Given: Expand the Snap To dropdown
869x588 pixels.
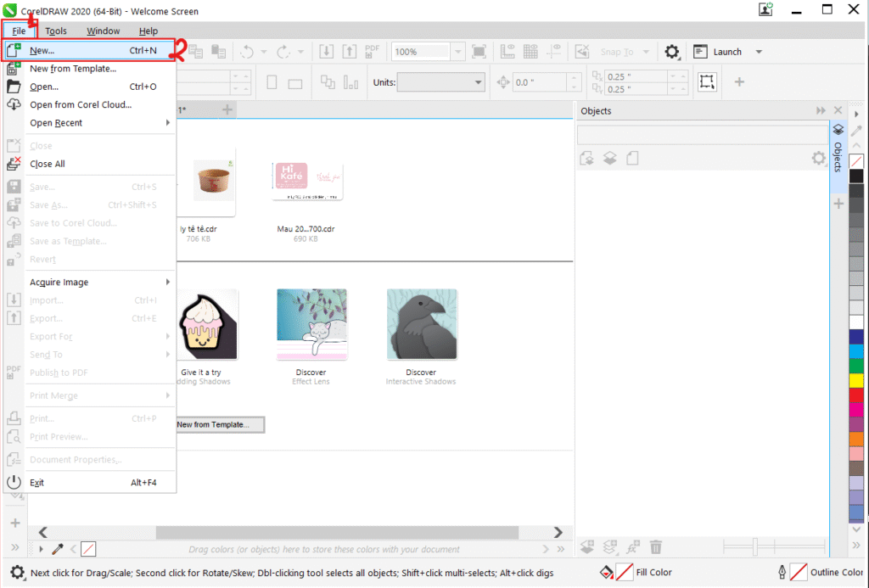Looking at the screenshot, I should click(x=646, y=52).
